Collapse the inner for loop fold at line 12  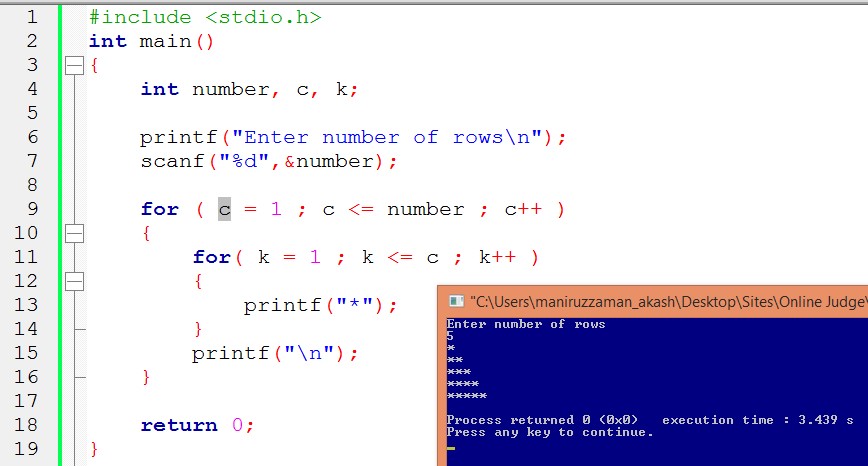tap(74, 282)
